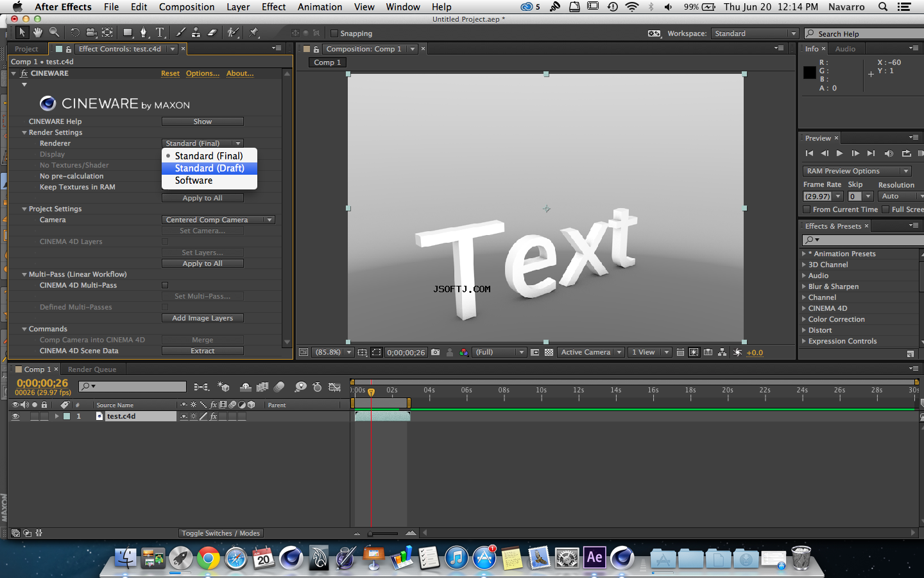Image resolution: width=924 pixels, height=578 pixels.
Task: Open the Animation menu
Action: tap(320, 7)
